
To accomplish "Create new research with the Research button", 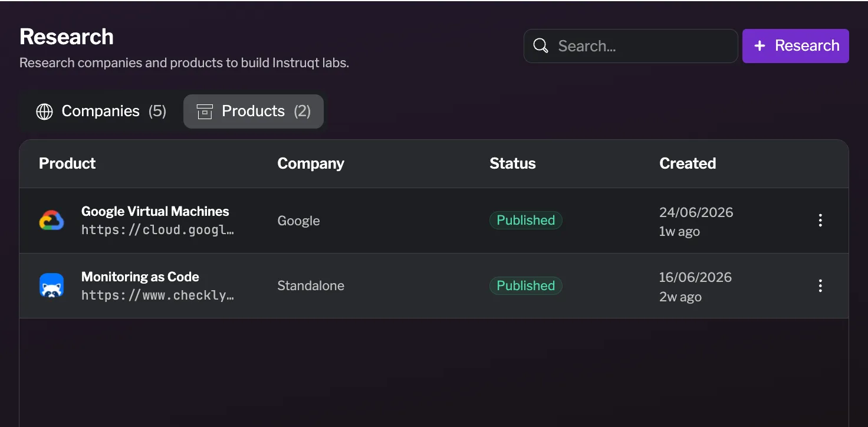I will (795, 46).
